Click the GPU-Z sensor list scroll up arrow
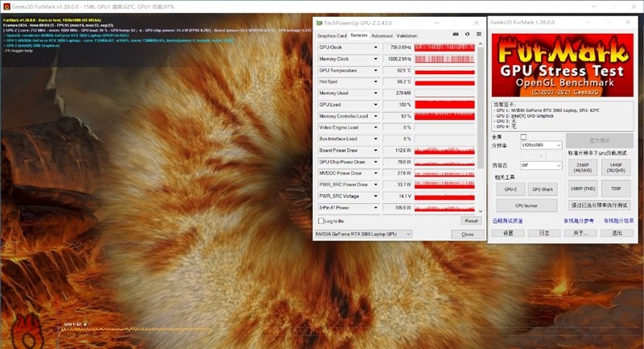 481,44
